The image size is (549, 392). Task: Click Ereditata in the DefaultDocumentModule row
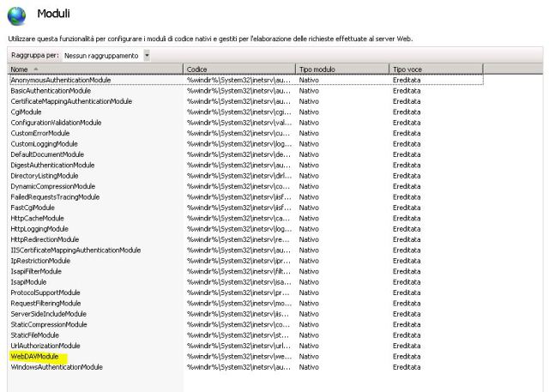pyautogui.click(x=407, y=154)
